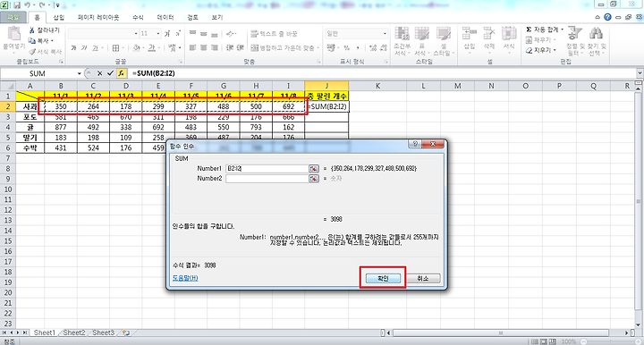This screenshot has width=644, height=345.
Task: Click the increase font size 가 icon
Action: pos(167,34)
